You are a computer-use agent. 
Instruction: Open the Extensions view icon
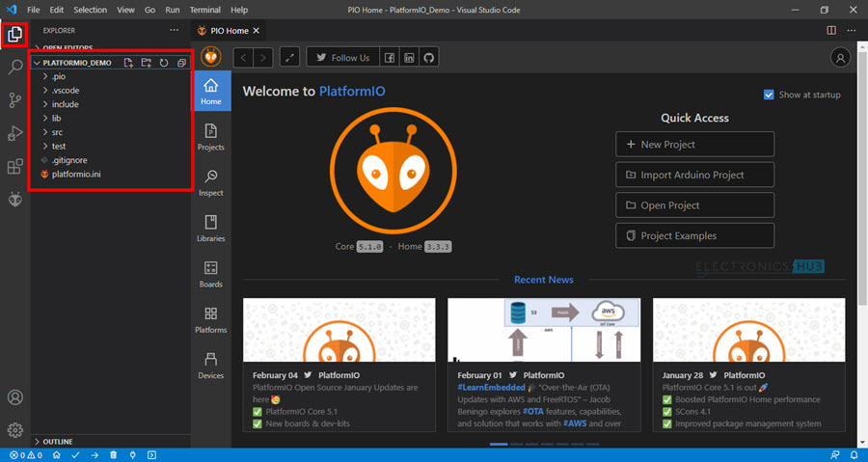coord(14,166)
